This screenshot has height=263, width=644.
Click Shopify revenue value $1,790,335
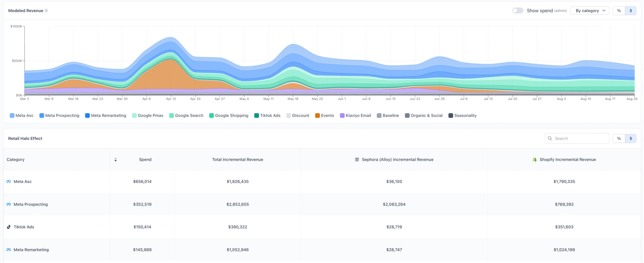(564, 181)
